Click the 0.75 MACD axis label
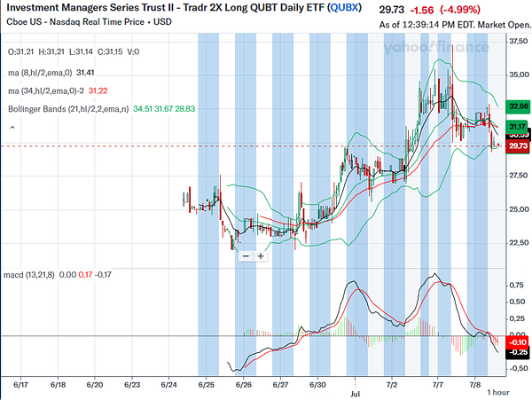The image size is (532, 400). coord(516,286)
